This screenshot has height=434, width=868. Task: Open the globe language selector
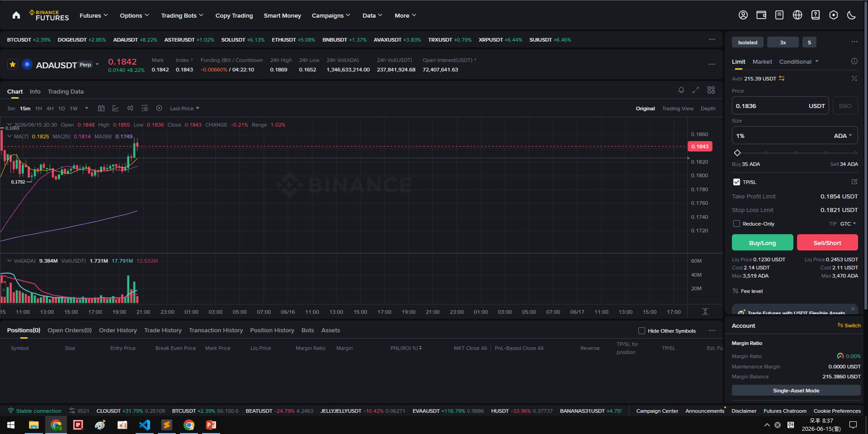click(797, 15)
